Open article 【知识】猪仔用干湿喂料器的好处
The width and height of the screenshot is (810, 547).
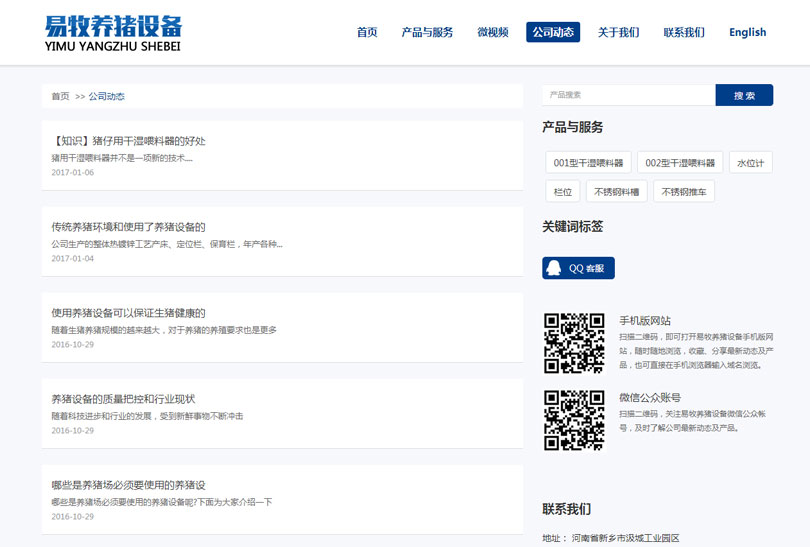[x=128, y=141]
